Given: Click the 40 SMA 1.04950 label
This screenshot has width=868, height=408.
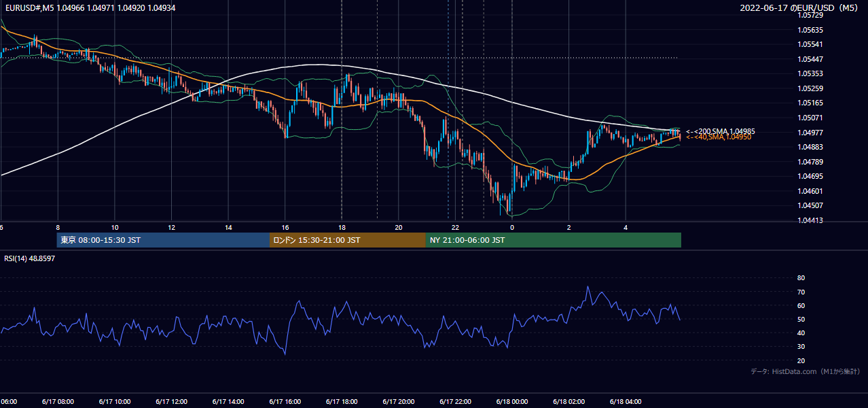Looking at the screenshot, I should (x=718, y=137).
